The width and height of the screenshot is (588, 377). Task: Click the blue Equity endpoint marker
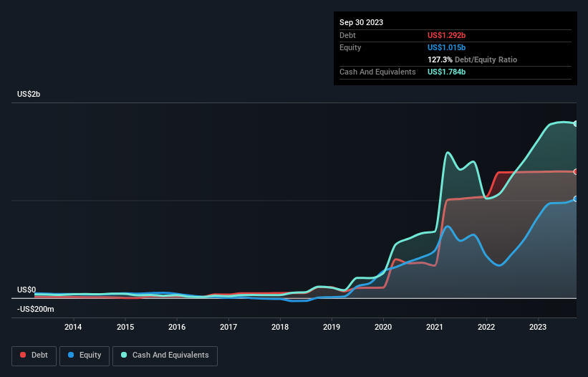click(x=576, y=199)
